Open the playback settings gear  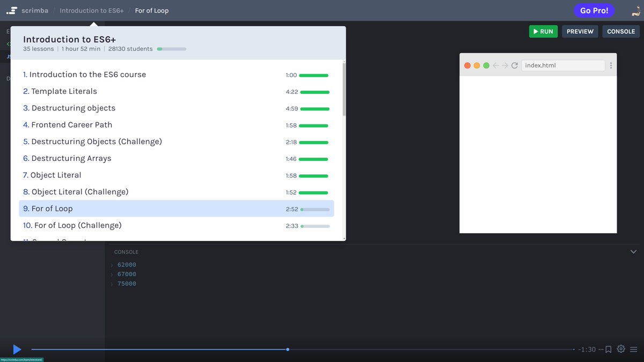tap(621, 349)
